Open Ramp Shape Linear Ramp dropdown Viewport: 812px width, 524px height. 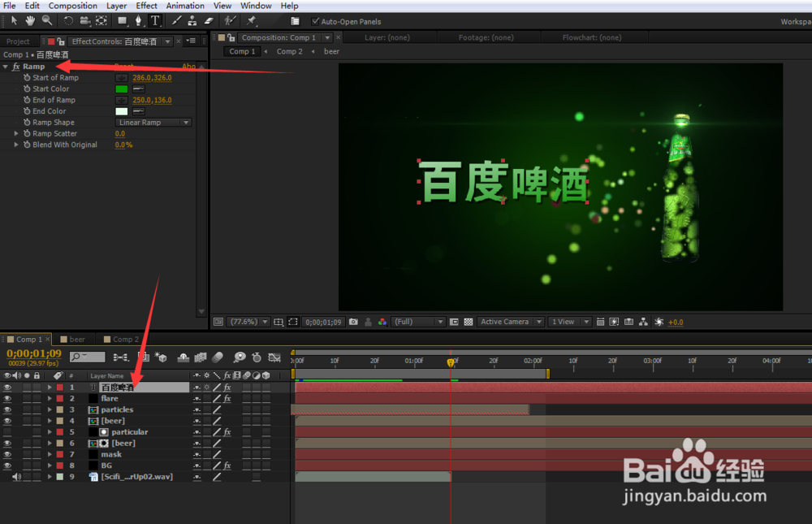coord(153,123)
